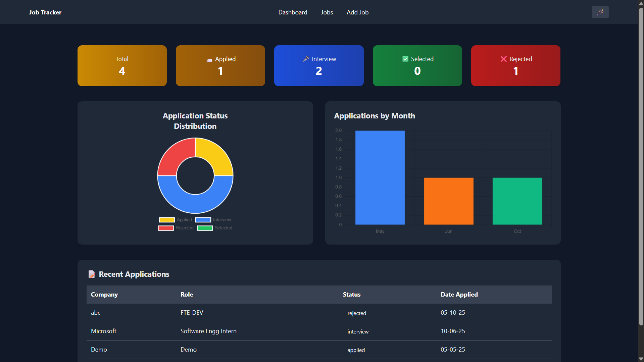Click the Selected card green checkmark icon
Image resolution: width=644 pixels, height=362 pixels.
click(x=405, y=59)
